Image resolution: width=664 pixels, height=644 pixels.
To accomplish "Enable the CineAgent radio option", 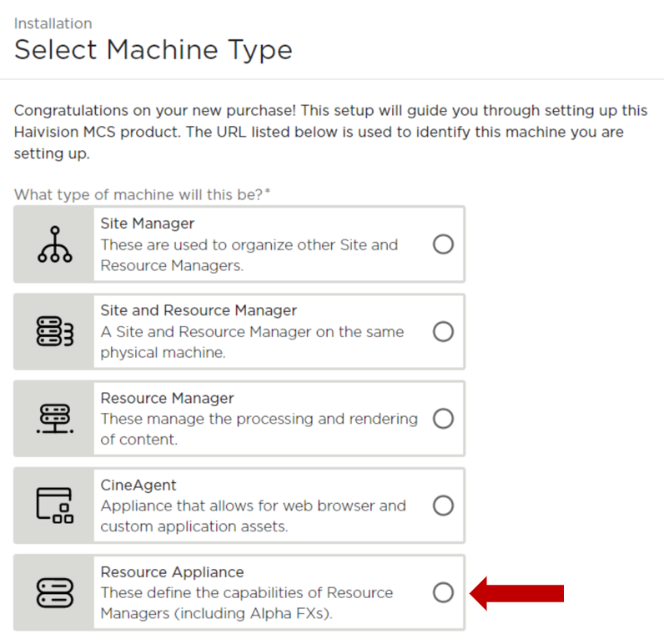I will pos(443,506).
